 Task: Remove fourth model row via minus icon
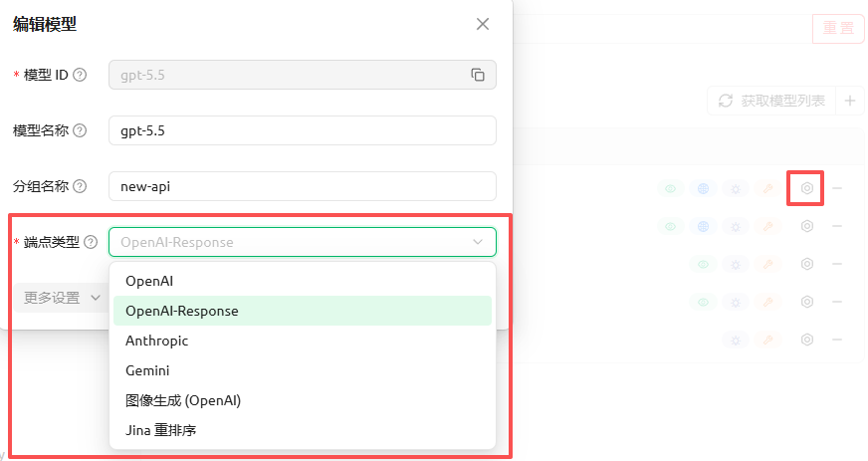tap(837, 302)
